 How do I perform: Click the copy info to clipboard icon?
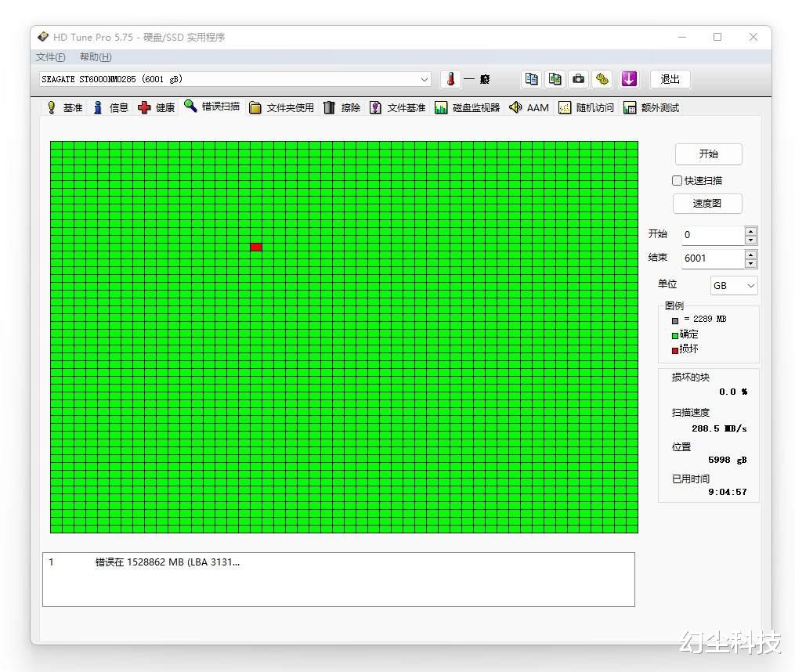532,79
